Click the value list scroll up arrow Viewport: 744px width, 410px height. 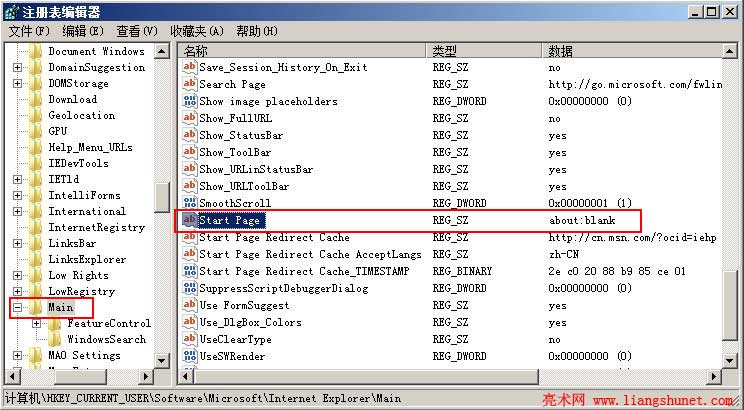tap(730, 51)
